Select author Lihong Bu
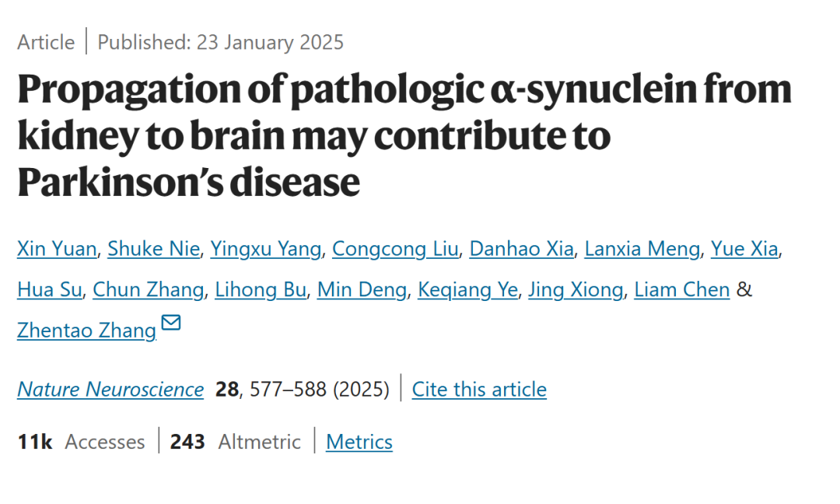 click(261, 290)
